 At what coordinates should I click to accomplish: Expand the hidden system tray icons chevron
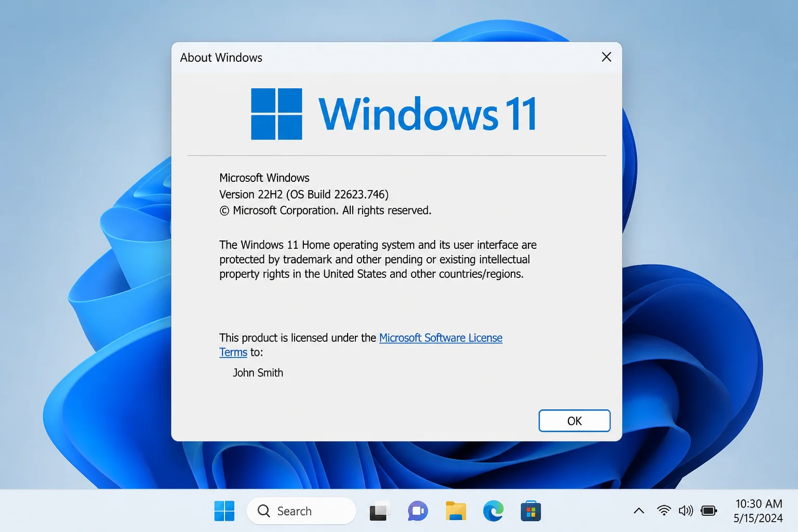click(639, 511)
